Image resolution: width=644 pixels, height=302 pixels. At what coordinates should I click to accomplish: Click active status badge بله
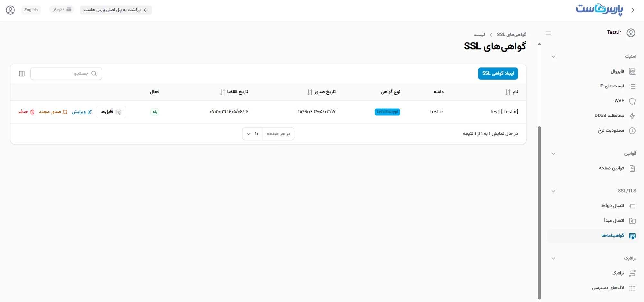tap(155, 112)
